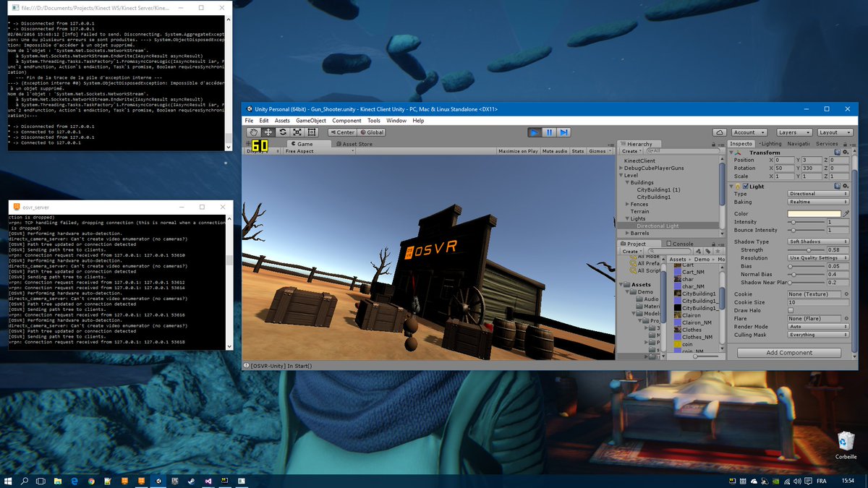Open Light component help icon
The image size is (868, 488).
click(837, 187)
